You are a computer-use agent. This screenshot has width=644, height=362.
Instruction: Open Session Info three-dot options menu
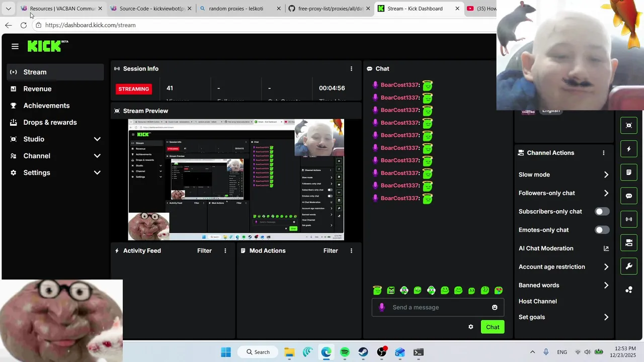(x=351, y=69)
